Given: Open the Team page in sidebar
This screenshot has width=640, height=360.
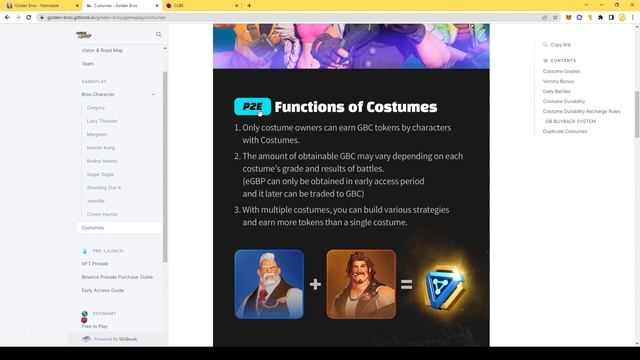Looking at the screenshot, I should pyautogui.click(x=88, y=64).
